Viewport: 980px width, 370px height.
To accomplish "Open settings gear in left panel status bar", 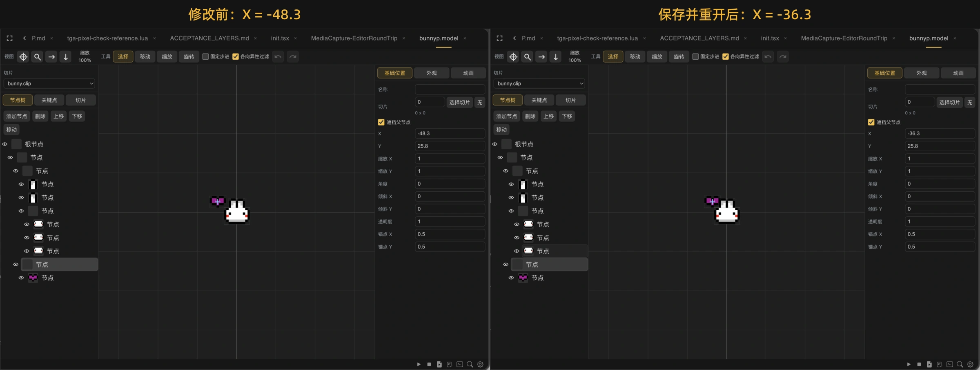I will click(x=480, y=364).
